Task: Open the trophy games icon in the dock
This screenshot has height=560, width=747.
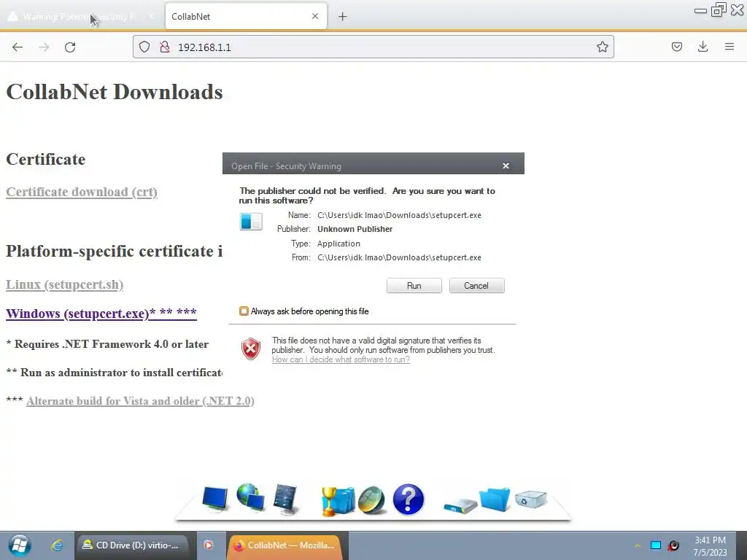Action: 337,501
